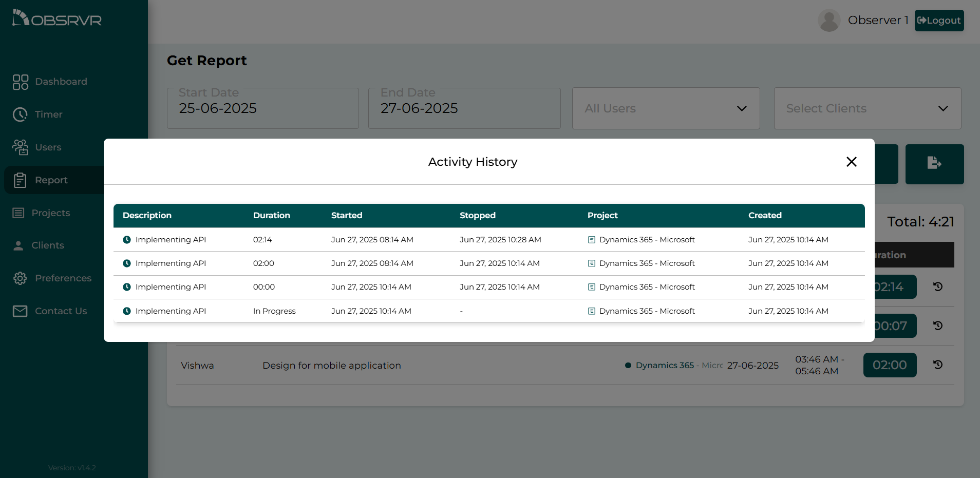This screenshot has height=478, width=980.
Task: Click the OBSRVR logo
Action: click(x=57, y=18)
